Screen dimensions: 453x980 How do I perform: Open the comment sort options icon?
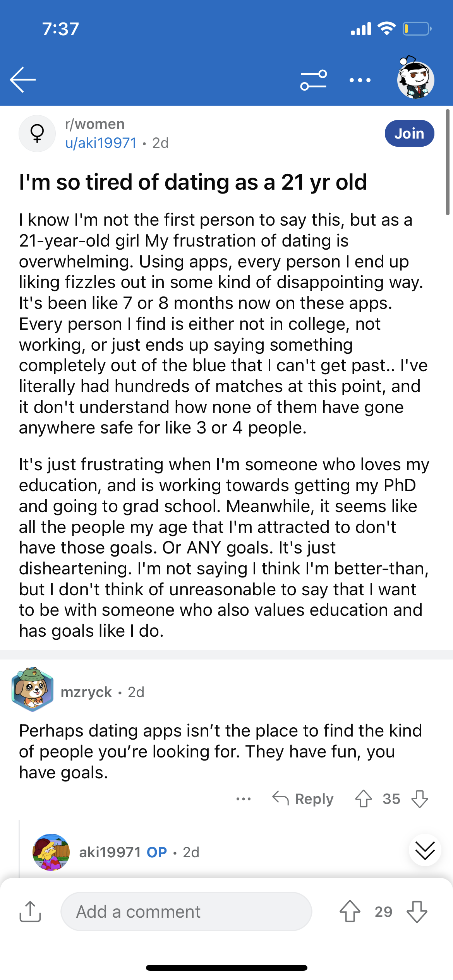coord(314,80)
